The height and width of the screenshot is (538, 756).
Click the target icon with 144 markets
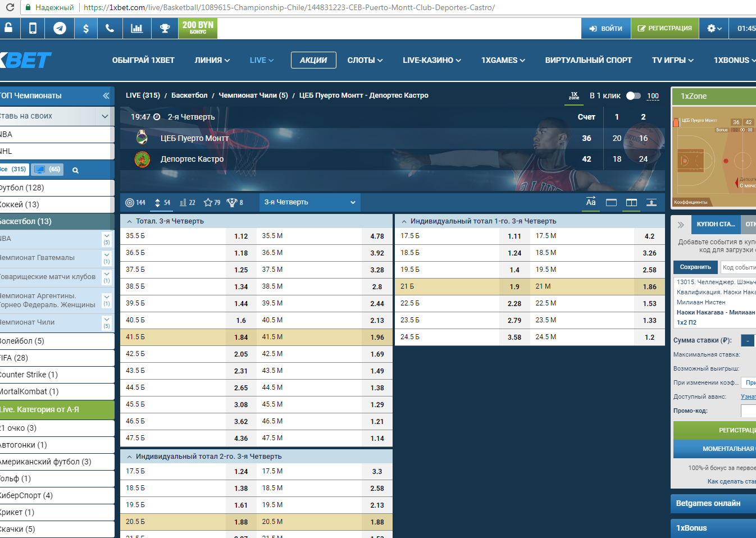coord(135,202)
